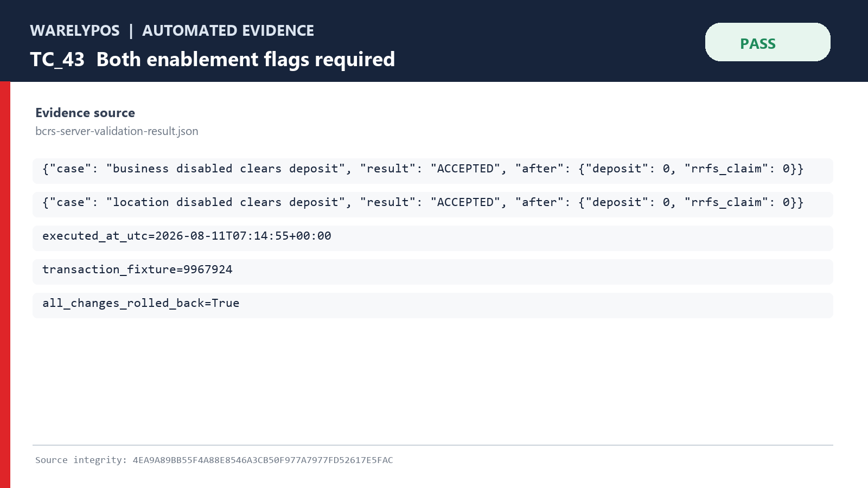Click the all_changes_rolled_back=True line
This screenshot has height=488, width=868.
click(x=433, y=305)
